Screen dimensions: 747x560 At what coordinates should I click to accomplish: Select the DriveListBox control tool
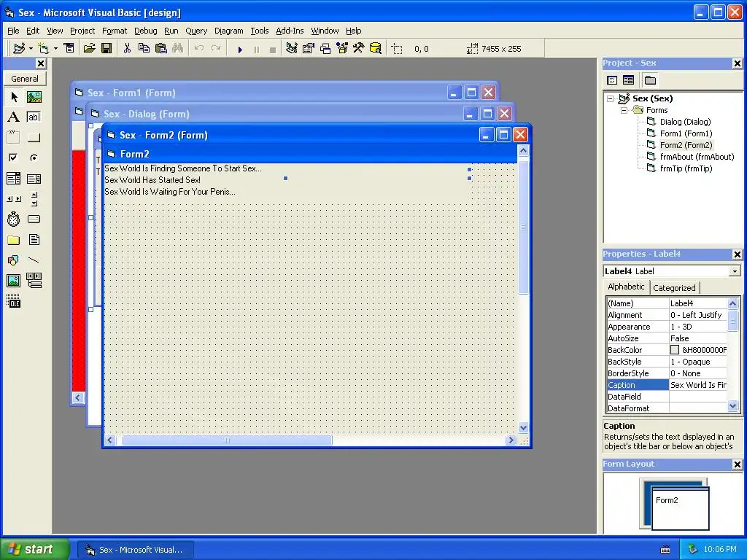[34, 219]
